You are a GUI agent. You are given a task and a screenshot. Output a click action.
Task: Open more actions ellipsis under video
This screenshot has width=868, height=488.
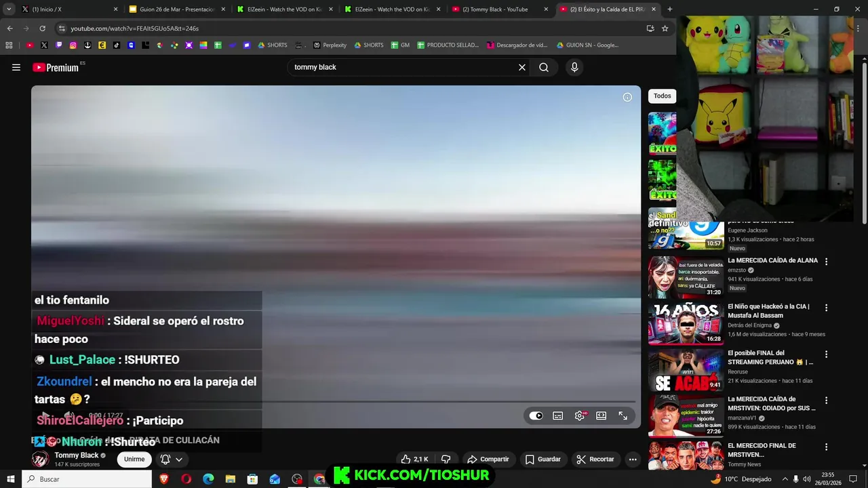click(x=633, y=459)
